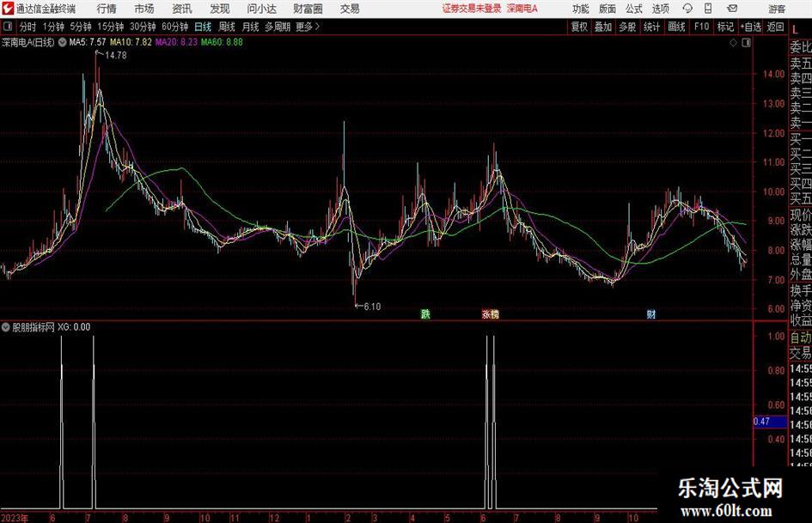
Task: Open the 问小达 menu
Action: tap(261, 9)
